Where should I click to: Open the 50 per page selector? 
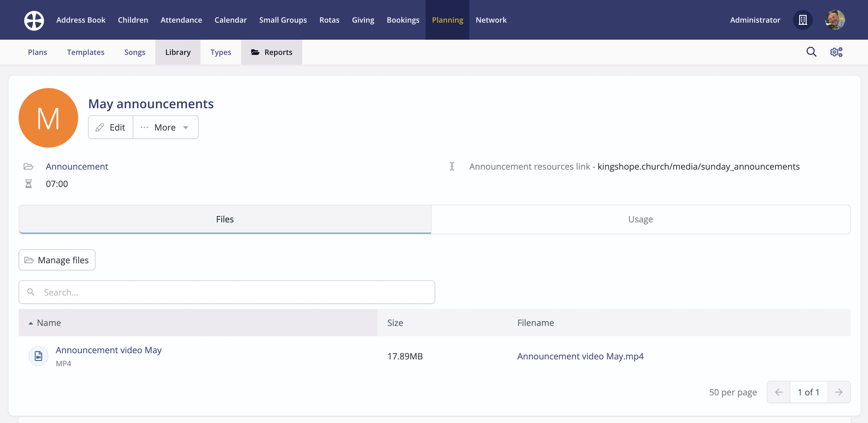click(733, 392)
